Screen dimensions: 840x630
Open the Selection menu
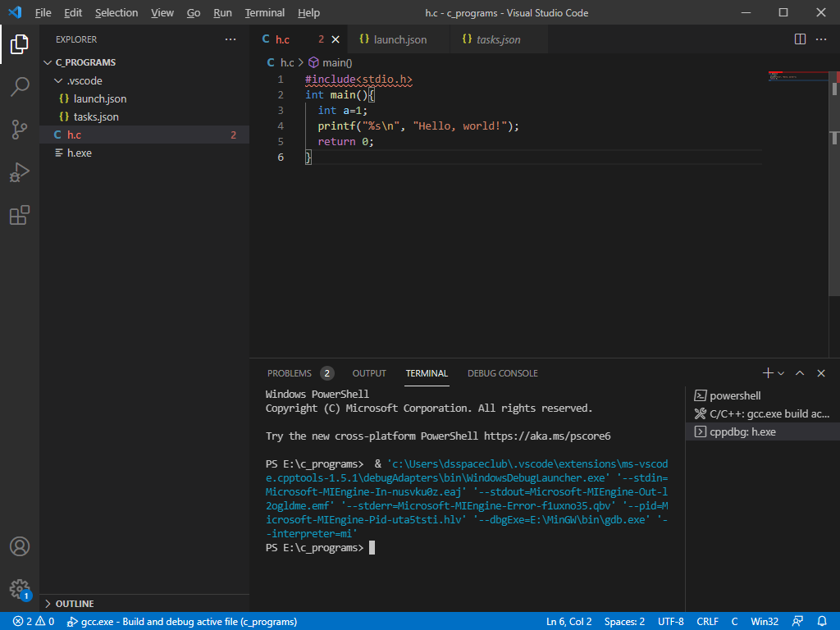point(116,12)
